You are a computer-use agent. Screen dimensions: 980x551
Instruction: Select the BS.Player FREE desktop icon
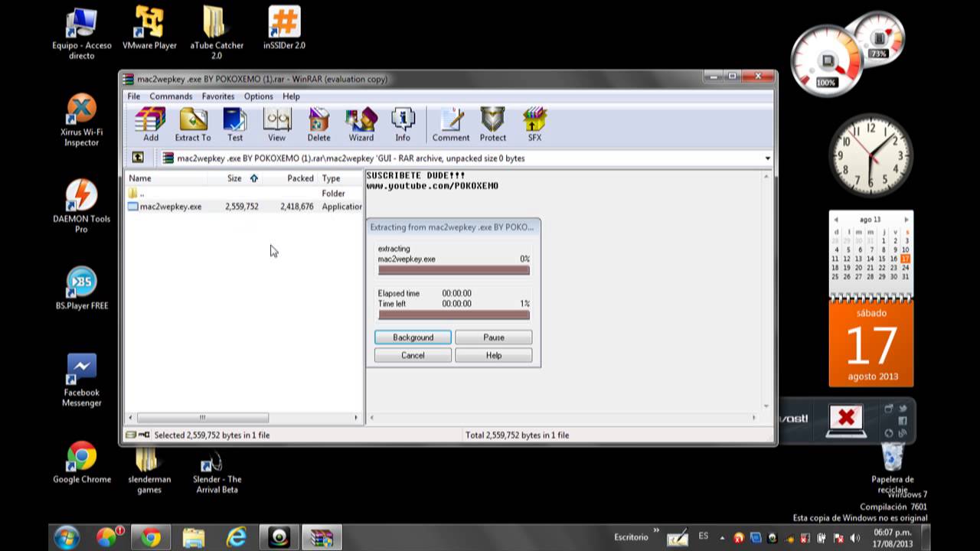point(82,288)
